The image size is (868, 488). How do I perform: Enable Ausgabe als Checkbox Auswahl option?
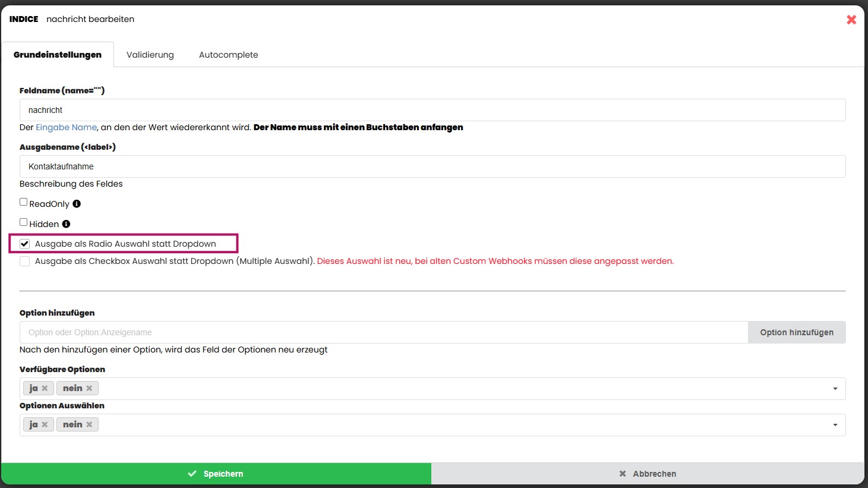point(24,262)
